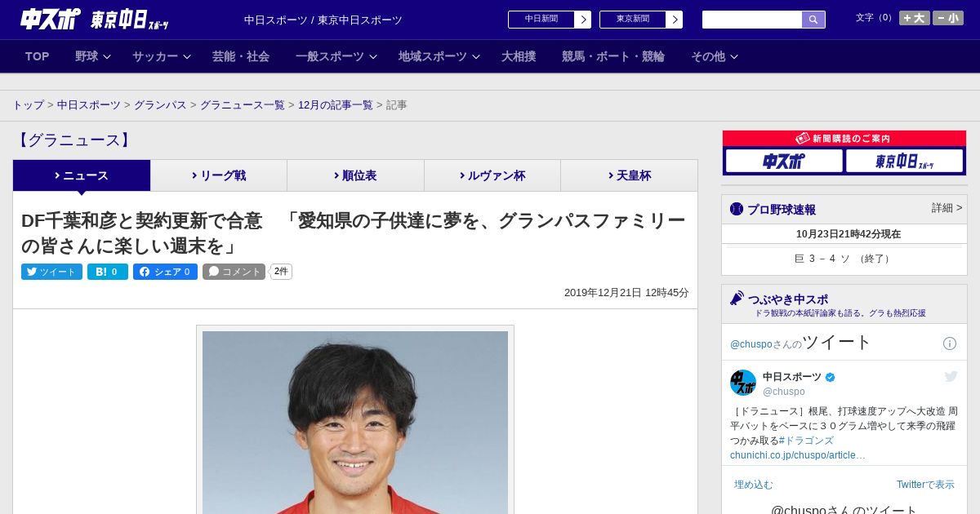Image resolution: width=980 pixels, height=514 pixels.
Task: Go to グランパス breadcrumb link
Action: point(160,105)
